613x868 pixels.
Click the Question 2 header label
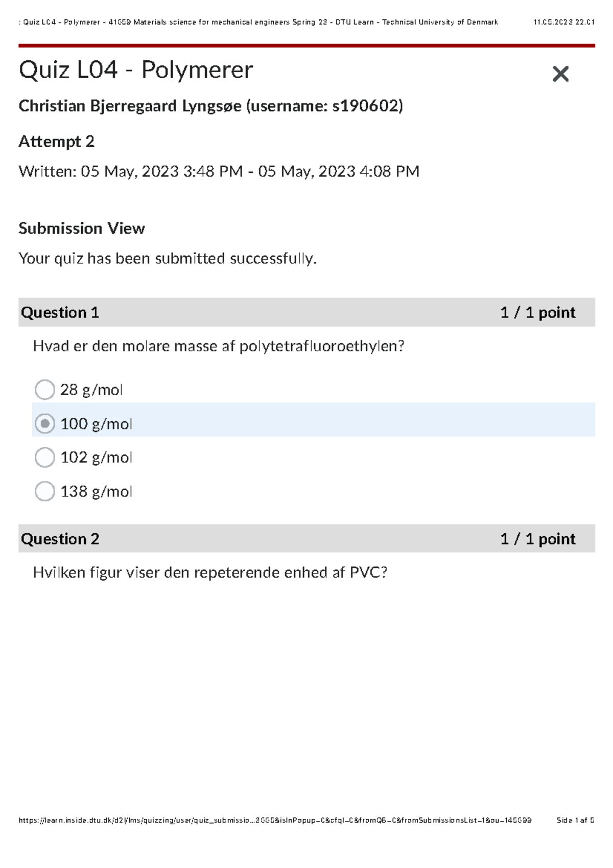point(60,539)
